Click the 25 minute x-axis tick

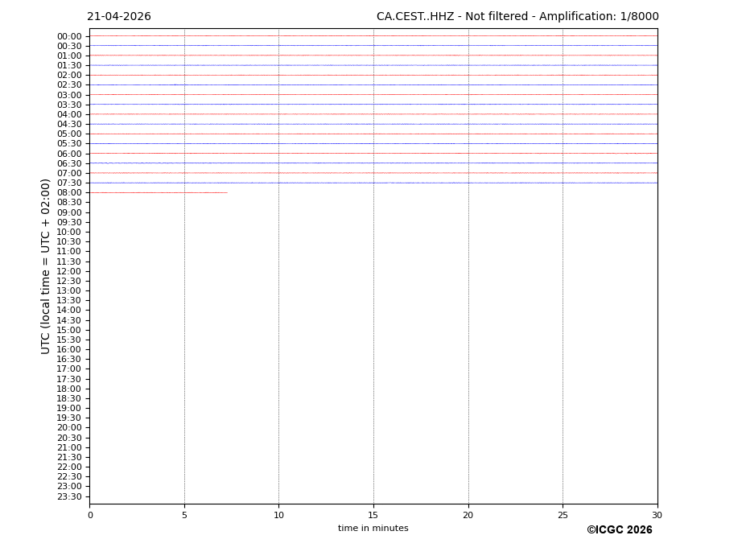(x=563, y=515)
